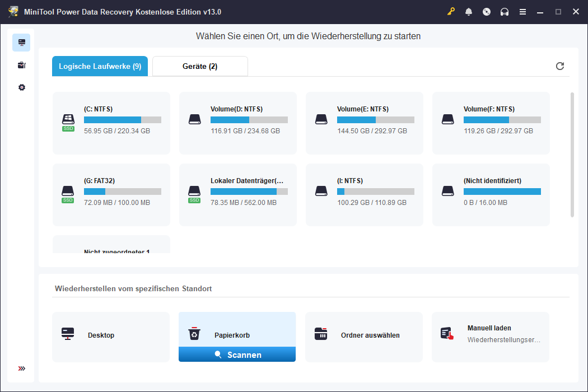This screenshot has width=588, height=392.
Task: Open scan settings gear icon
Action: click(x=21, y=87)
